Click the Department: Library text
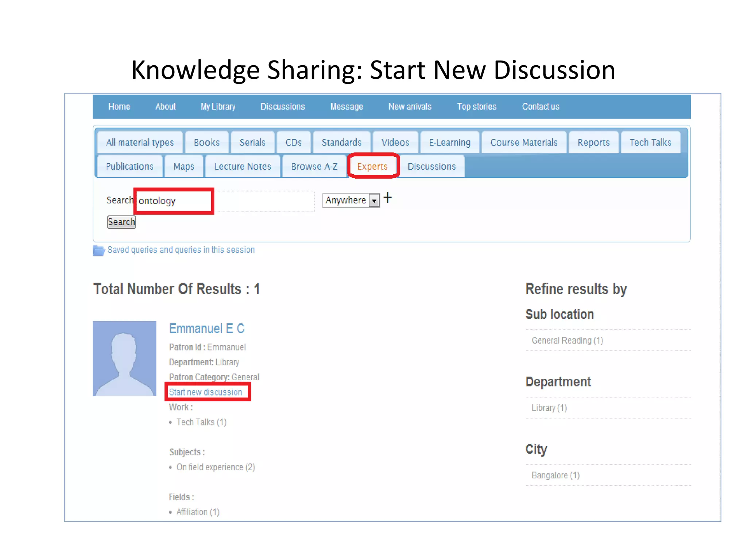The width and height of the screenshot is (747, 560). 204,362
